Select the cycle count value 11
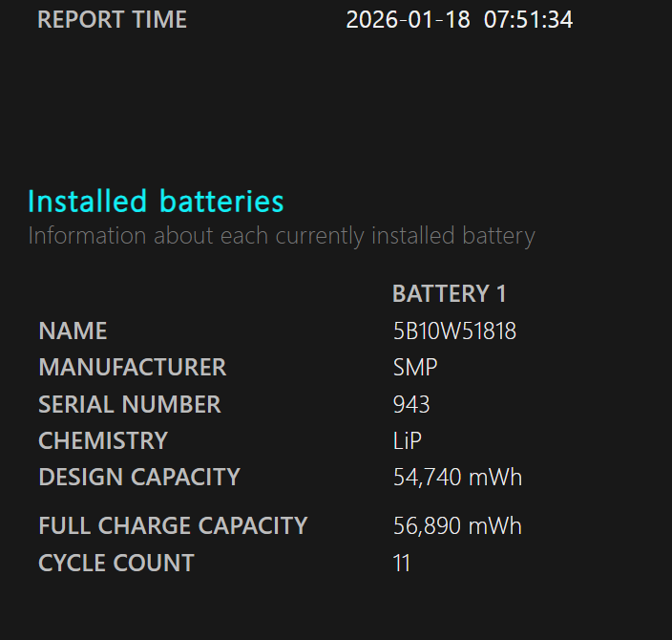 click(x=401, y=563)
